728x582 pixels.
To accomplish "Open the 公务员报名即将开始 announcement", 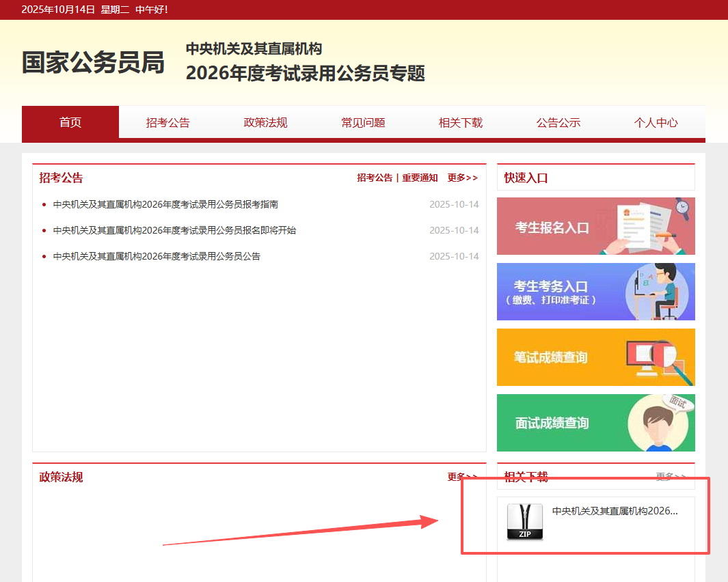I will click(x=174, y=230).
